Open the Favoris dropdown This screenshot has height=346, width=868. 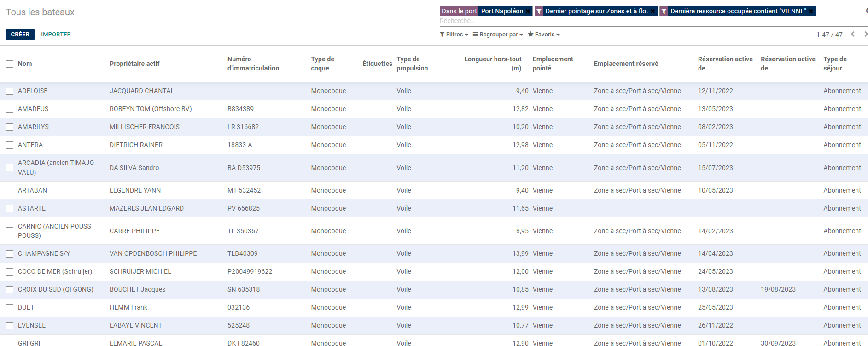coord(544,35)
